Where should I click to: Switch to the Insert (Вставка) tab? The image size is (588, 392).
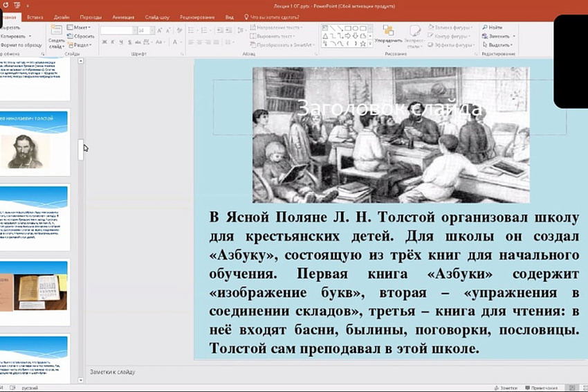pyautogui.click(x=35, y=17)
